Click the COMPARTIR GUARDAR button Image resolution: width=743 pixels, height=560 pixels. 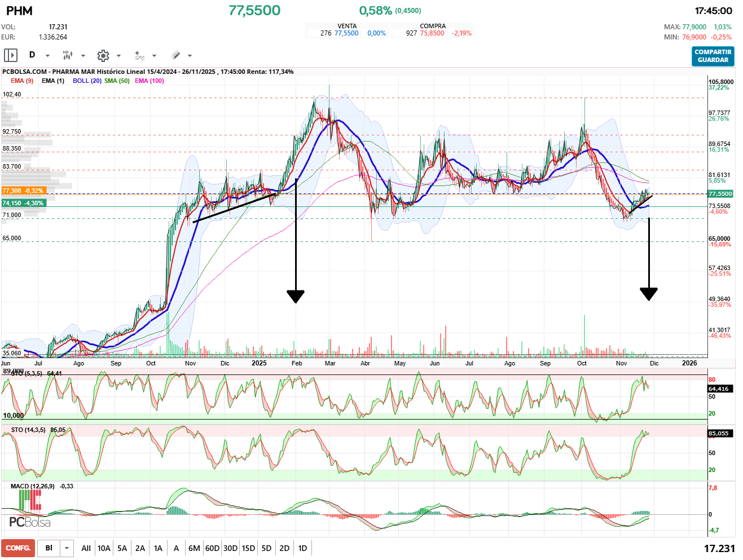click(x=713, y=56)
